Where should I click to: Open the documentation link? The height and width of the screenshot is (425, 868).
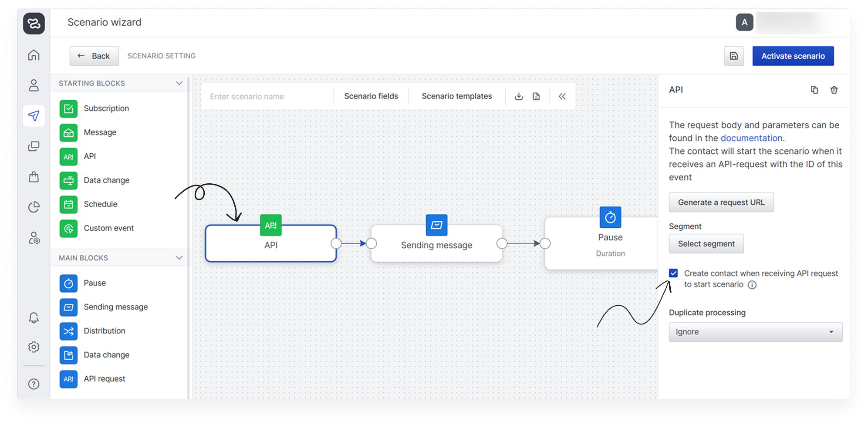point(751,138)
